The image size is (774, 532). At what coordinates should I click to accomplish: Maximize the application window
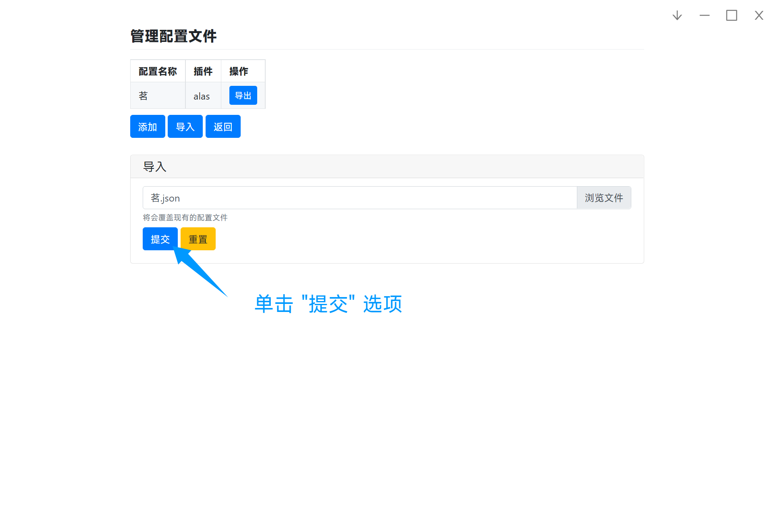point(732,15)
